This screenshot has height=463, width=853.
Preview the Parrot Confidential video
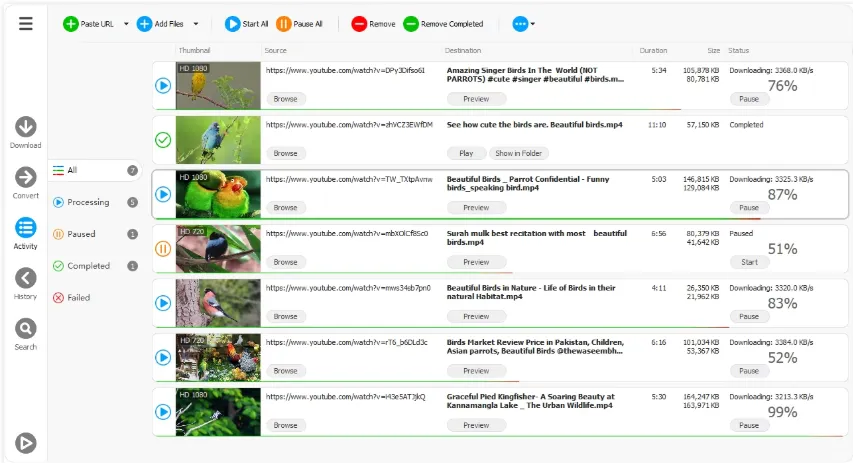[x=477, y=208]
